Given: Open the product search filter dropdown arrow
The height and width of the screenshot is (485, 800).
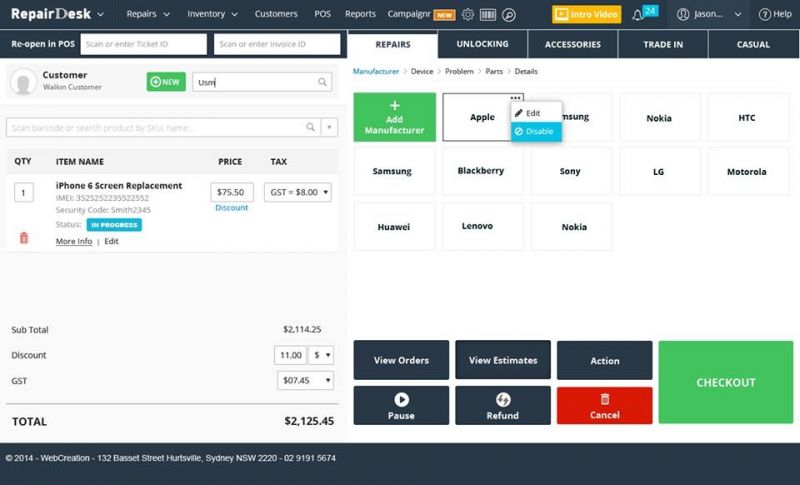Looking at the screenshot, I should 330,127.
